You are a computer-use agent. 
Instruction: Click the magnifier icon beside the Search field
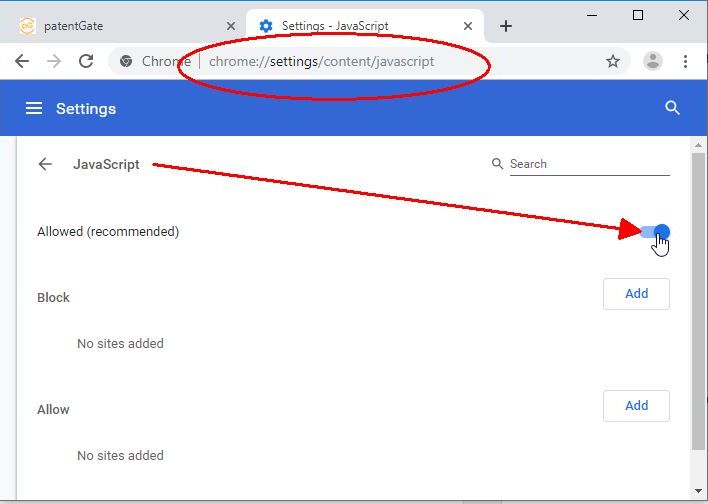point(497,163)
